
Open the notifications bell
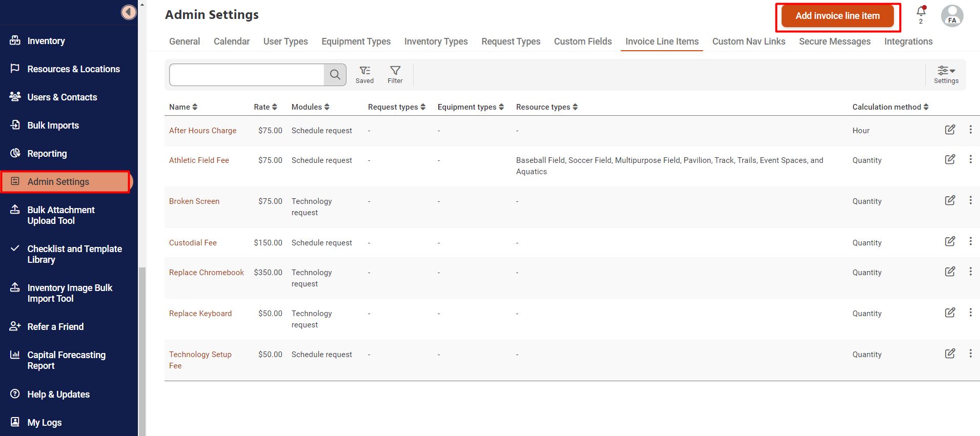[x=921, y=12]
